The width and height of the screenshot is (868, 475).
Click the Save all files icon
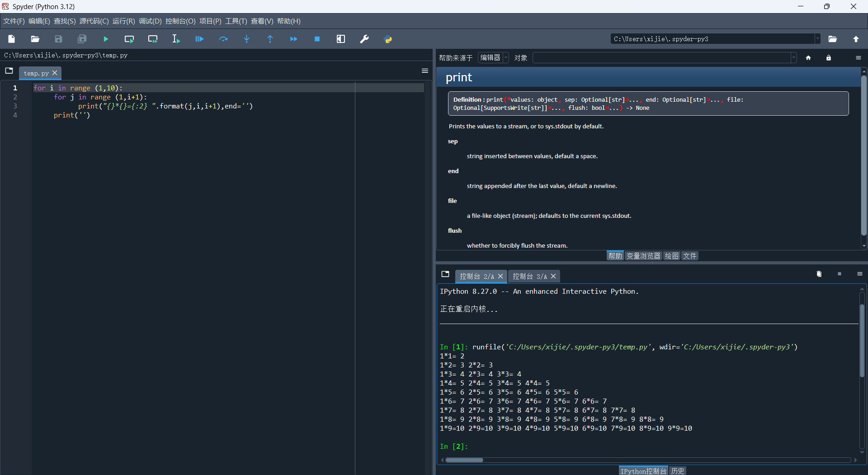tap(82, 39)
